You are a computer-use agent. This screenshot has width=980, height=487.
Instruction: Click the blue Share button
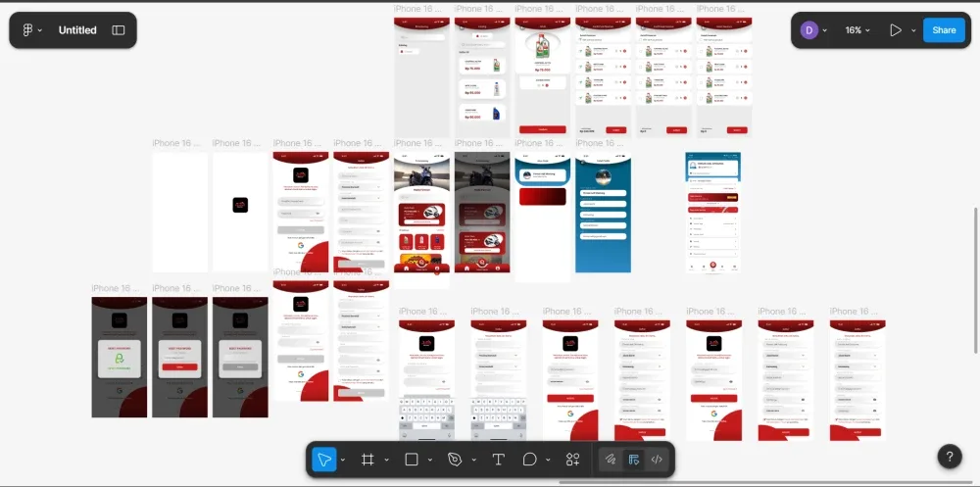(944, 30)
